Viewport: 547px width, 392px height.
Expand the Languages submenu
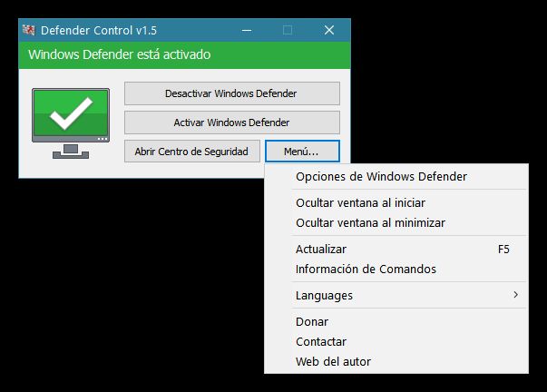(396, 295)
